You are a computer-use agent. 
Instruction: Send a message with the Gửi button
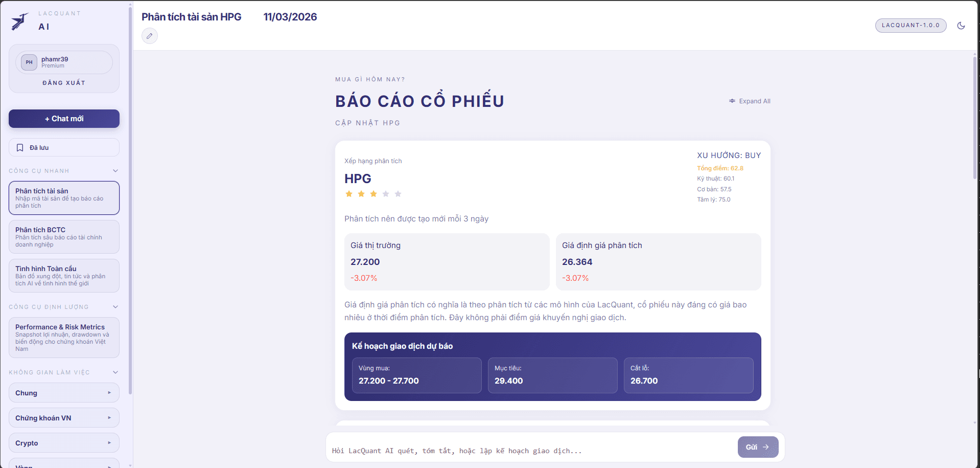coord(758,447)
